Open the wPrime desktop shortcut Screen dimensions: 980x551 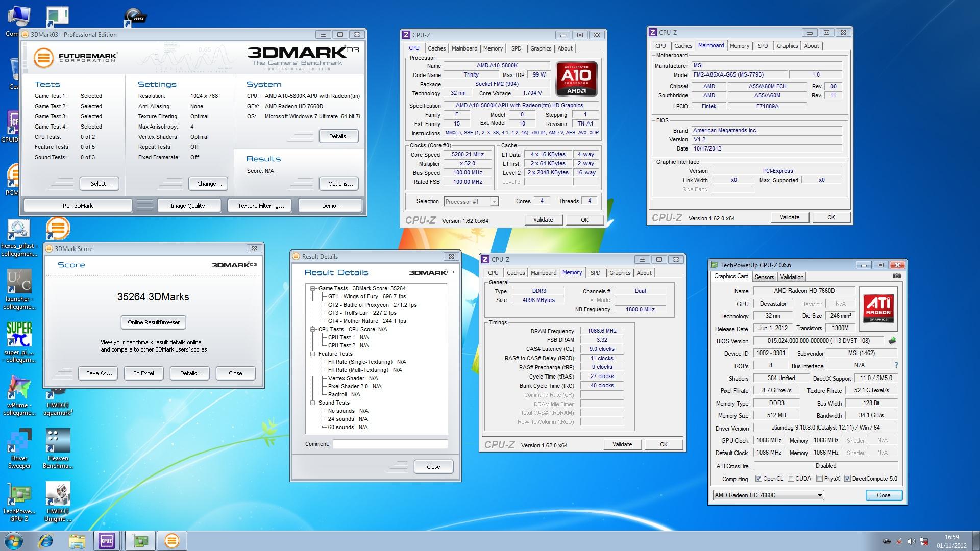click(x=19, y=395)
